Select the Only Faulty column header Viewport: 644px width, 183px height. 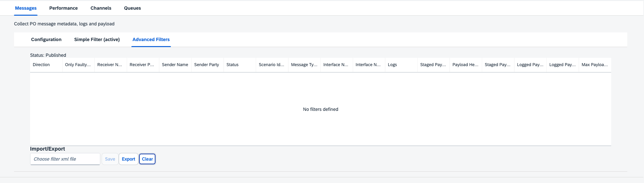coord(78,65)
